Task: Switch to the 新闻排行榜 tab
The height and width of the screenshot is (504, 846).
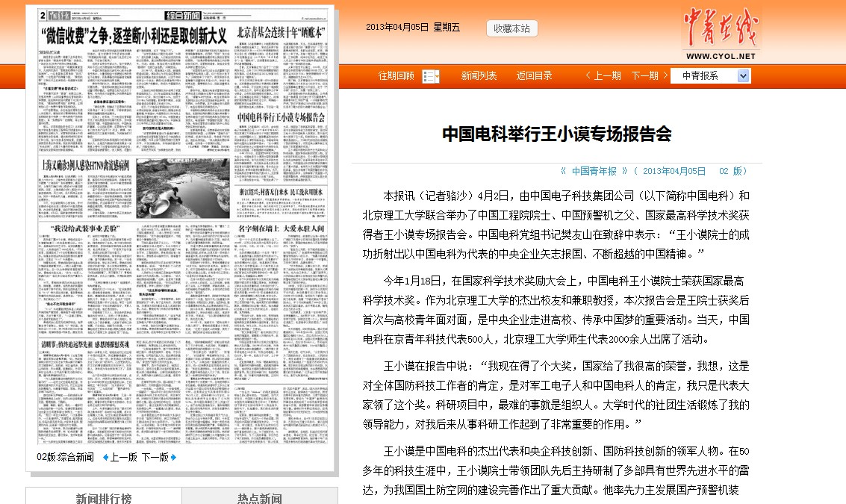Action: [103, 497]
